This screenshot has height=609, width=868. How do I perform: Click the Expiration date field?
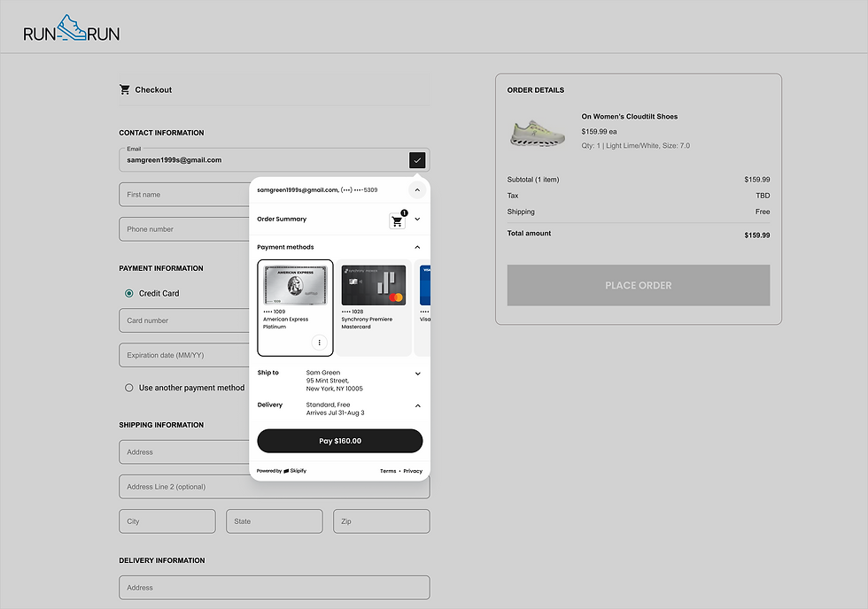tap(184, 355)
